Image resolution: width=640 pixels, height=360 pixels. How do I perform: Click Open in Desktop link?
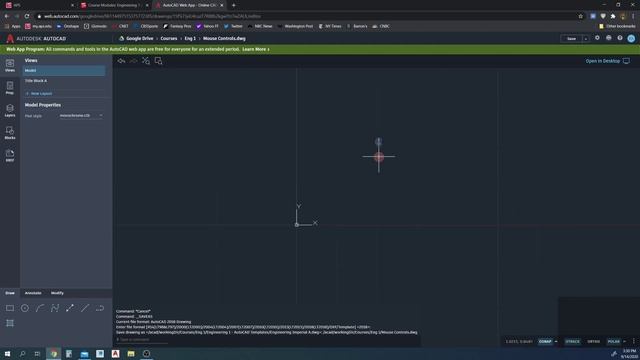[x=607, y=61]
